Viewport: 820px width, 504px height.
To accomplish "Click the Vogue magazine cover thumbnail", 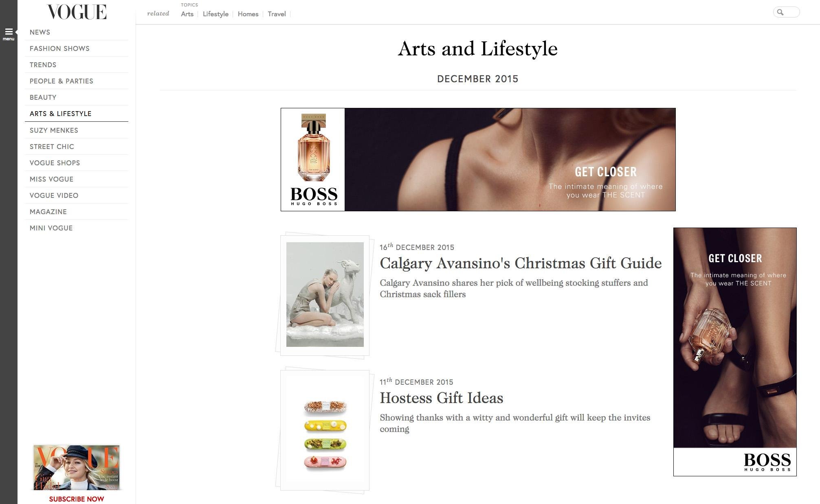I will coord(77,467).
